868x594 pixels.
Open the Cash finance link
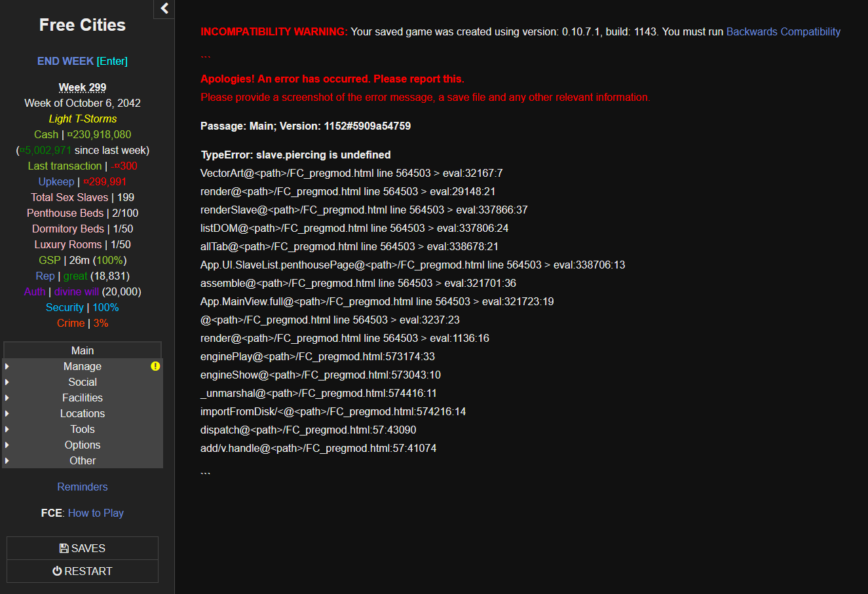pyautogui.click(x=46, y=134)
